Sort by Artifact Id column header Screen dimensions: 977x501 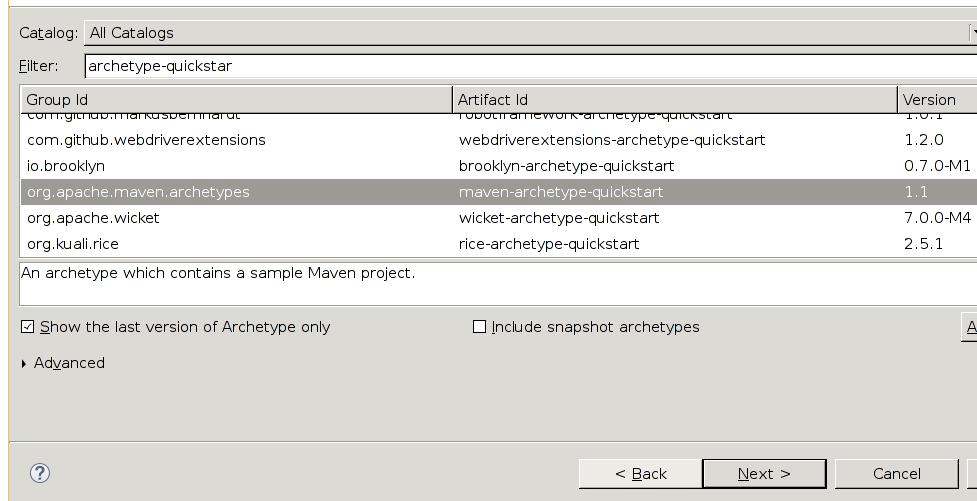tap(675, 100)
